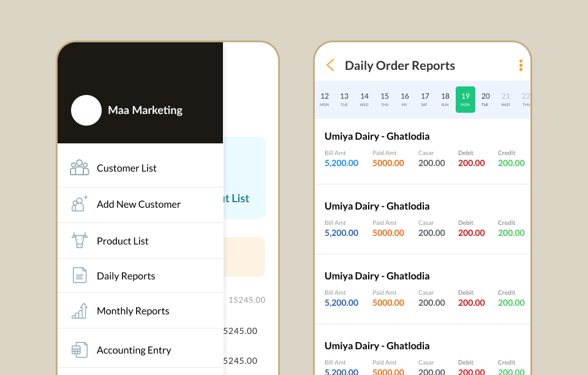Open Add New Customer menu item
This screenshot has height=375, width=588.
point(140,205)
